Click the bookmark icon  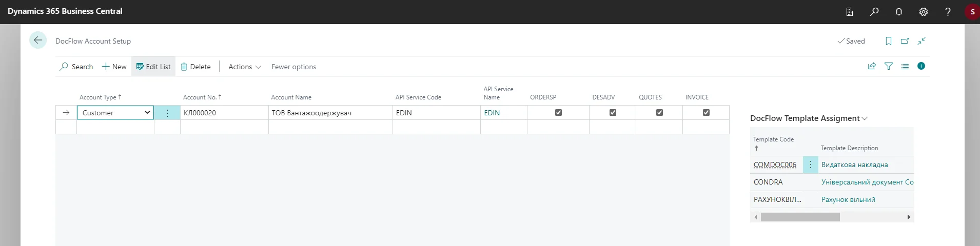889,41
